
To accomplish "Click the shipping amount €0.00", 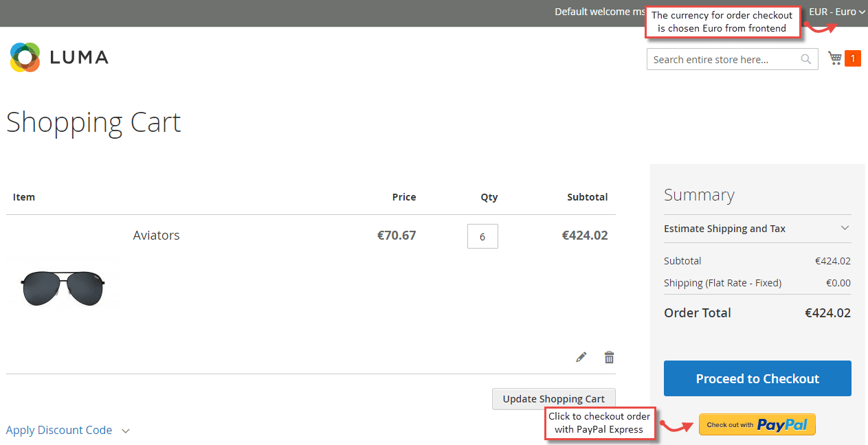I will point(838,283).
